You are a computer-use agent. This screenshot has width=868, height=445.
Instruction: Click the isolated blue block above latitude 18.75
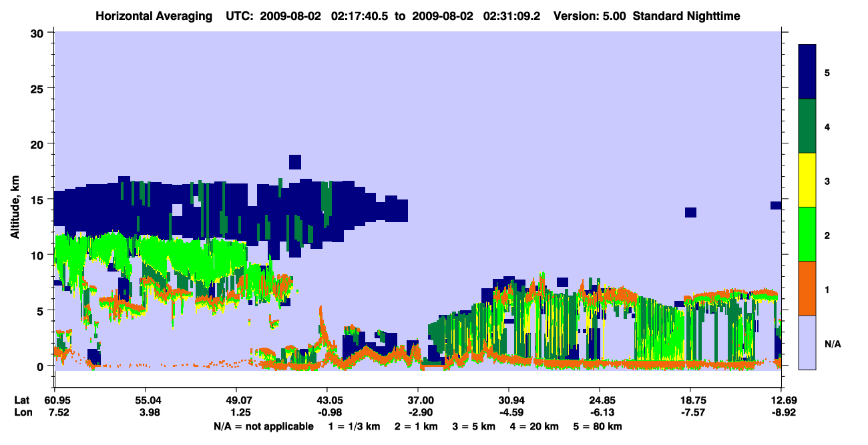tap(690, 212)
